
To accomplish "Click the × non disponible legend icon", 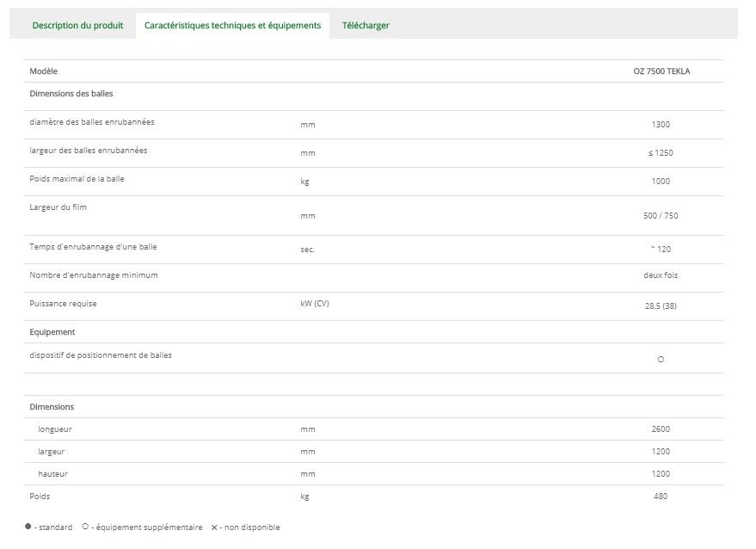I will 214,527.
